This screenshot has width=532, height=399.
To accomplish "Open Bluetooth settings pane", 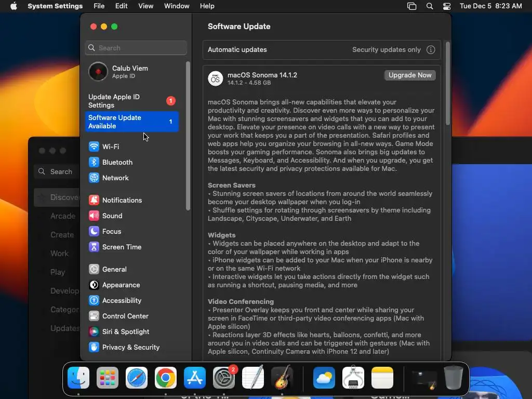I will pyautogui.click(x=131, y=162).
